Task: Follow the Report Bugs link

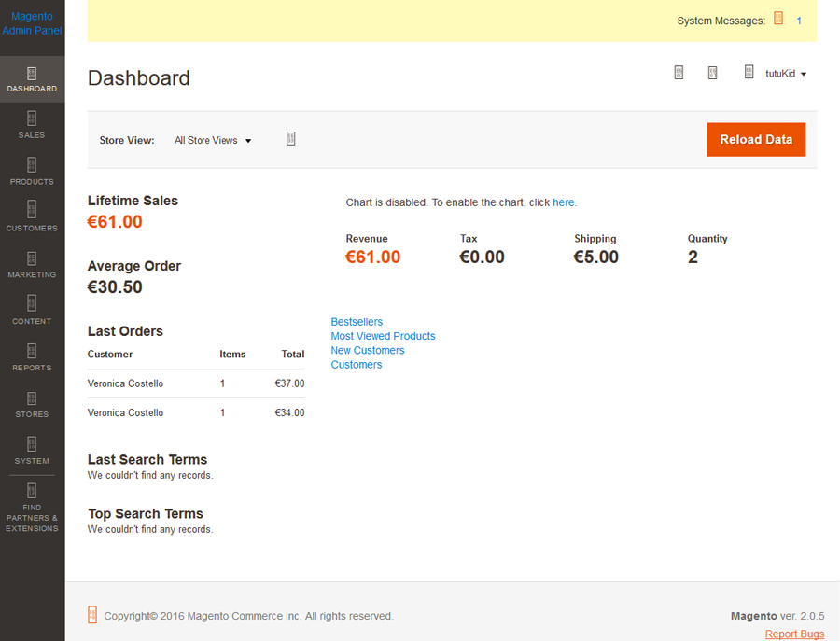Action: pyautogui.click(x=794, y=634)
